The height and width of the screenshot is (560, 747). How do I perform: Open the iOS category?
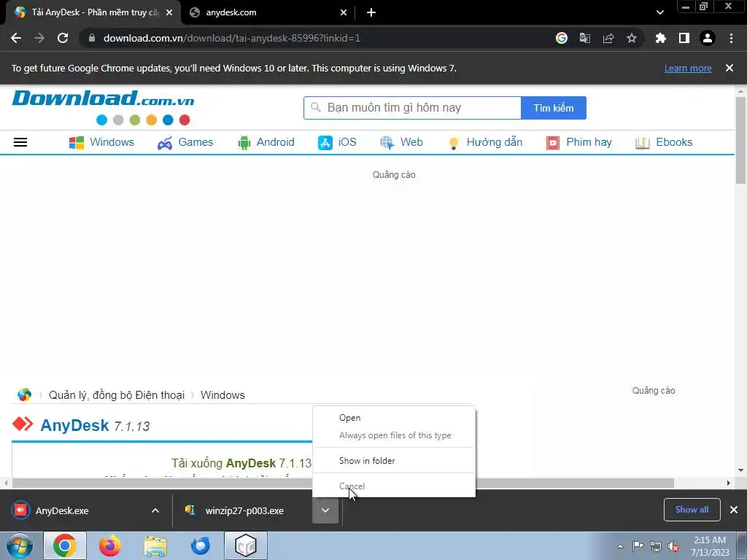(337, 142)
